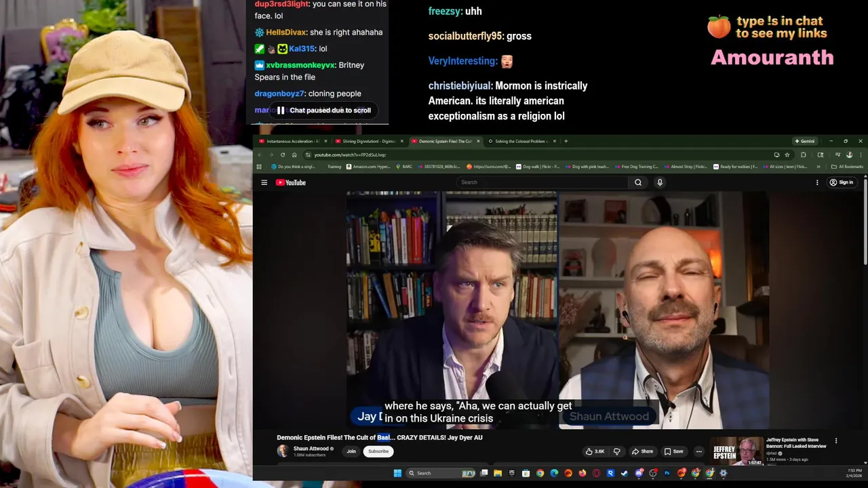The image size is (868, 488).
Task: Open File Explorer from taskbar
Action: pyautogui.click(x=498, y=473)
